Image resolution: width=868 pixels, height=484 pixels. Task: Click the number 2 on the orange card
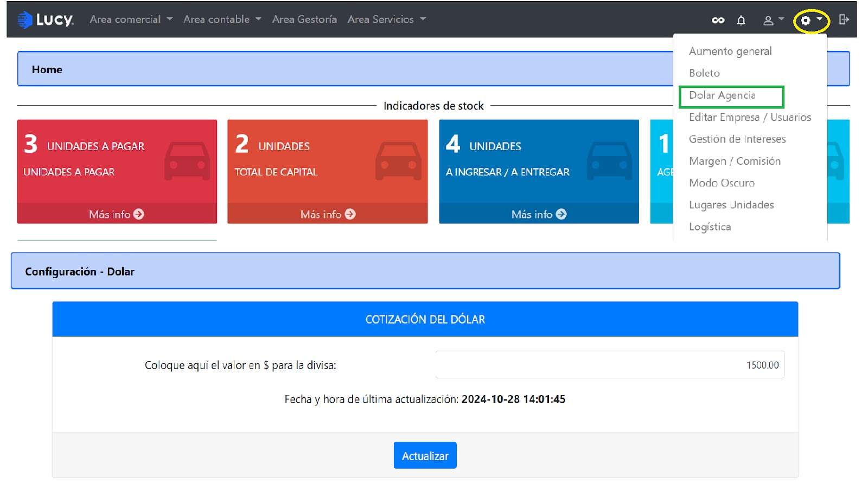point(242,144)
